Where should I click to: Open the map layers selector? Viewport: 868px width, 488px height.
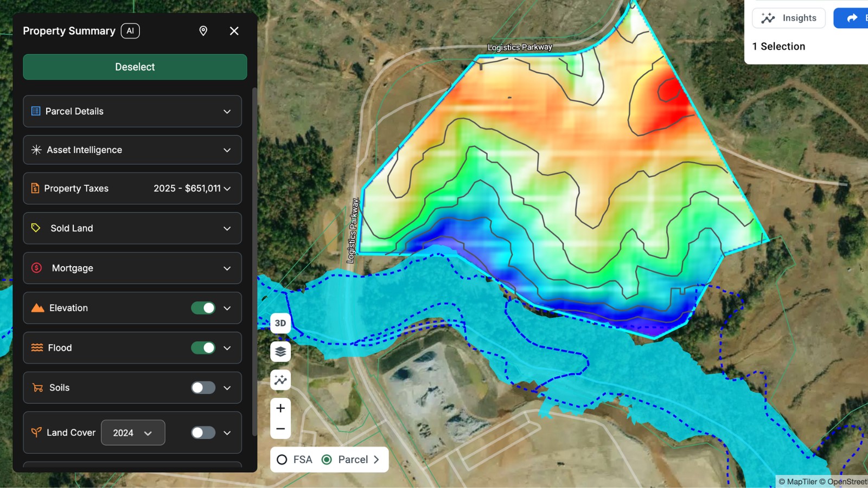(x=280, y=351)
